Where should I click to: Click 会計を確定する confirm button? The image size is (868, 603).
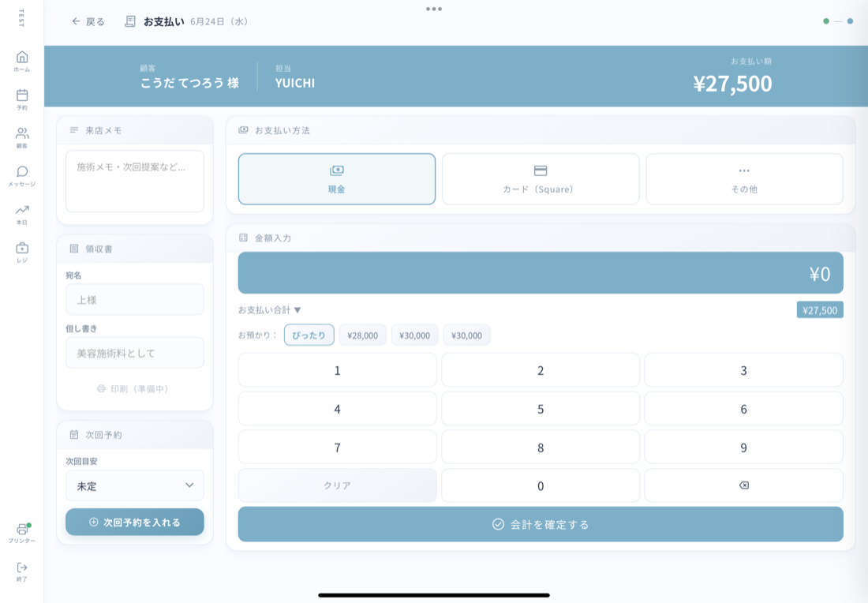(541, 524)
